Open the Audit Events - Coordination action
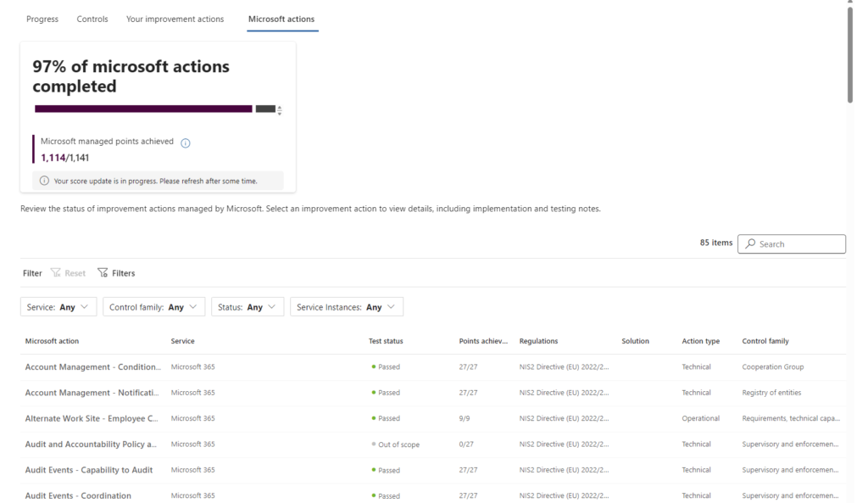868x503 pixels. click(78, 495)
